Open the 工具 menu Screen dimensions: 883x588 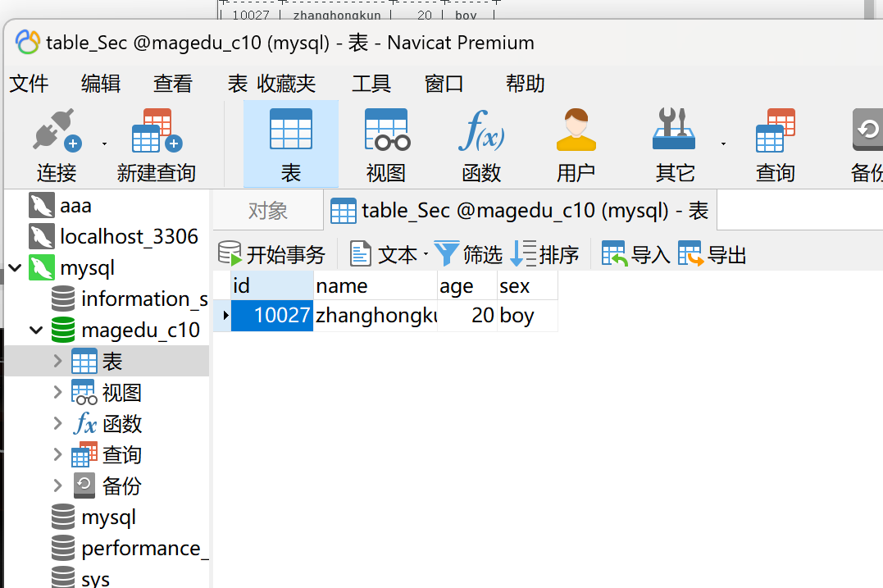(x=371, y=84)
